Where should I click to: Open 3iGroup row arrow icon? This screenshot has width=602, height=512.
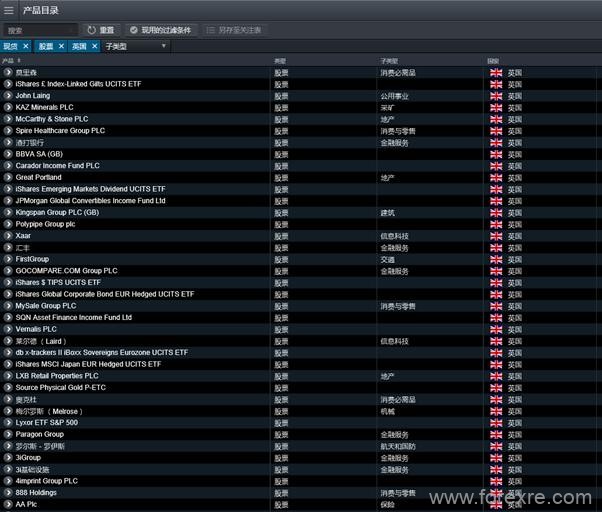point(8,457)
